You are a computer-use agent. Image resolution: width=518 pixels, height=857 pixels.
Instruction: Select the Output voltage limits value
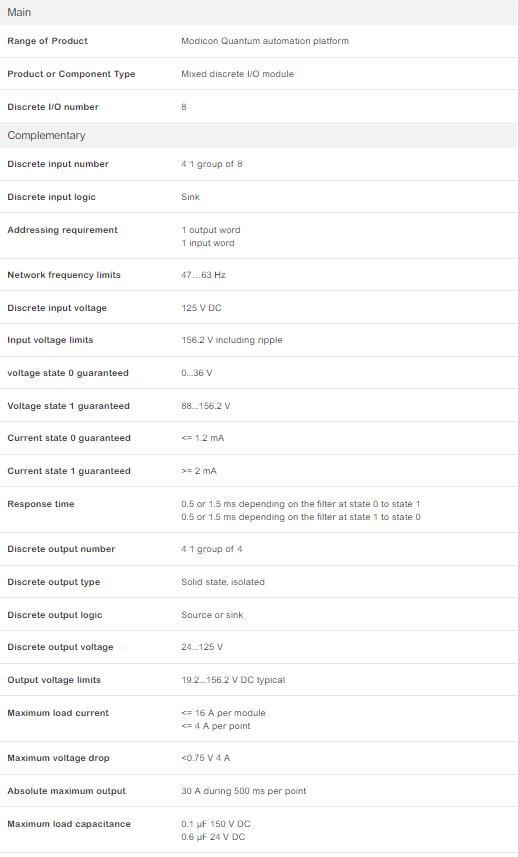(x=233, y=680)
